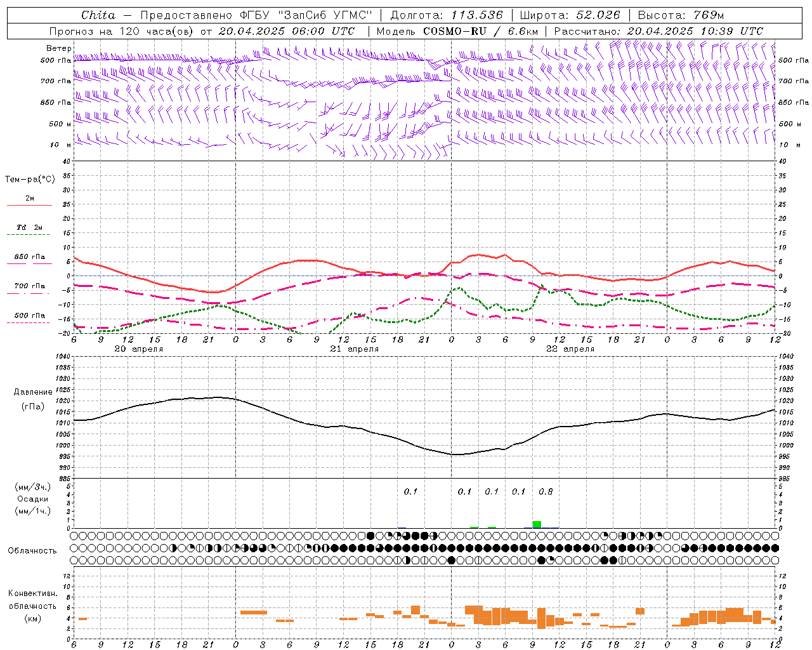The width and height of the screenshot is (812, 650).
Task: Click the "Долгота: 113.536" header value
Action: [x=447, y=15]
